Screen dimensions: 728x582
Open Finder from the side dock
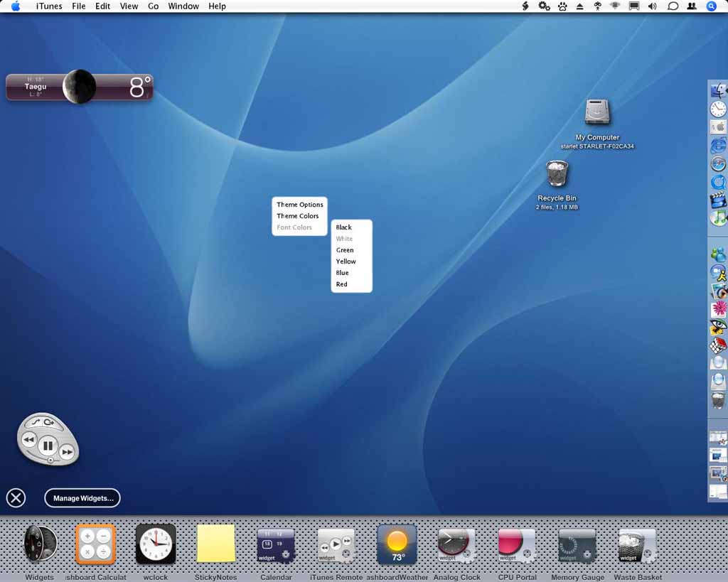click(x=718, y=90)
